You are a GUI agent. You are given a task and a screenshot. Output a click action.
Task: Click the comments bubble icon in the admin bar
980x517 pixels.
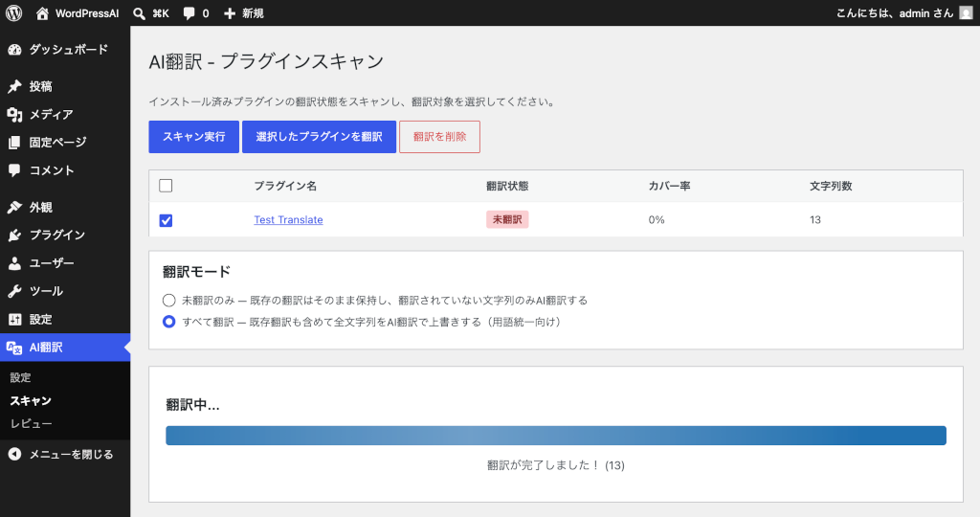point(189,13)
